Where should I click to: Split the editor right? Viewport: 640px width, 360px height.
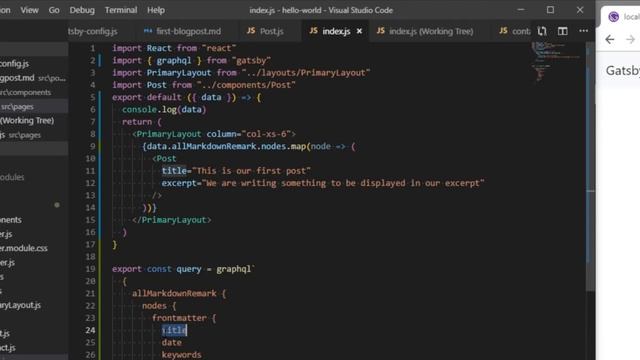[x=563, y=31]
